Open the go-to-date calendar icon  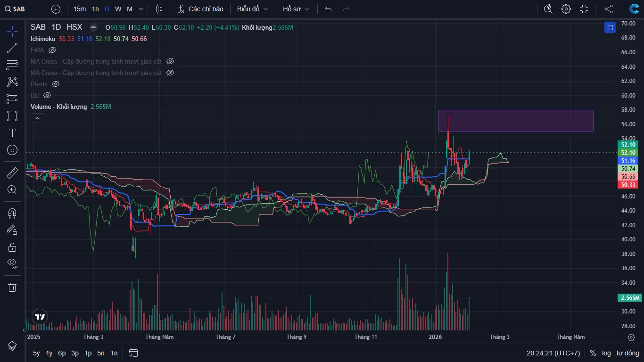tap(133, 353)
